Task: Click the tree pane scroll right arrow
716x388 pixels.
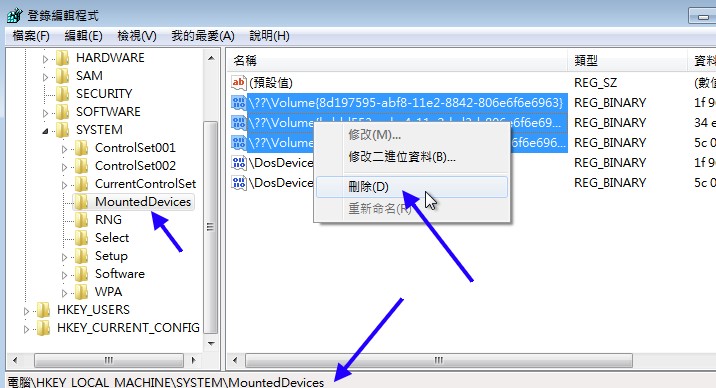Action: [x=194, y=360]
